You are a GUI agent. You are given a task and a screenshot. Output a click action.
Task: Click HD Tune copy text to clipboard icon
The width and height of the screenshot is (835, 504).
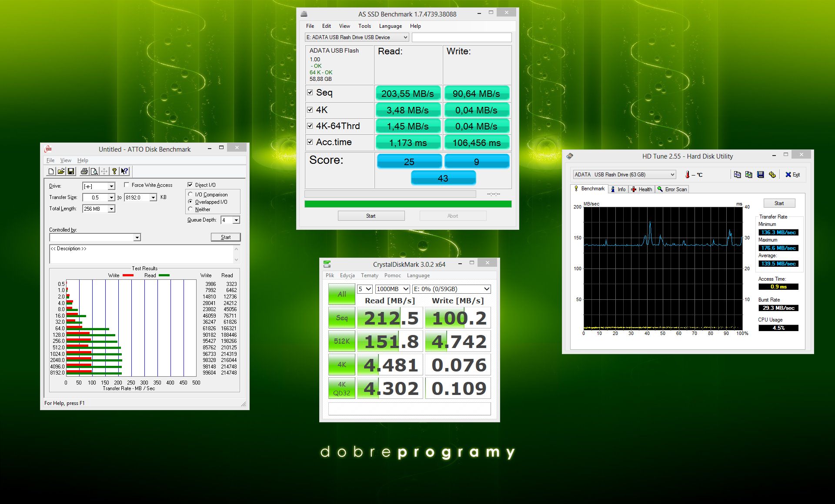pyautogui.click(x=737, y=175)
